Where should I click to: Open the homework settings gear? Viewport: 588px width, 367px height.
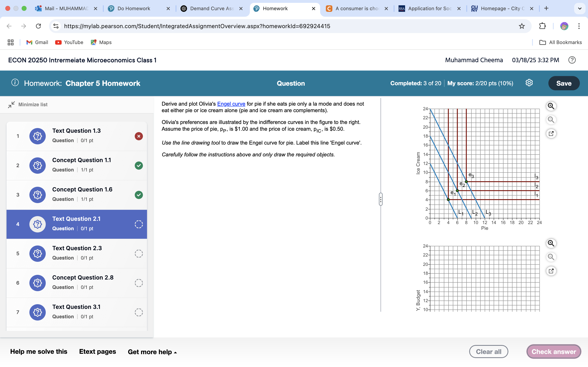point(529,83)
